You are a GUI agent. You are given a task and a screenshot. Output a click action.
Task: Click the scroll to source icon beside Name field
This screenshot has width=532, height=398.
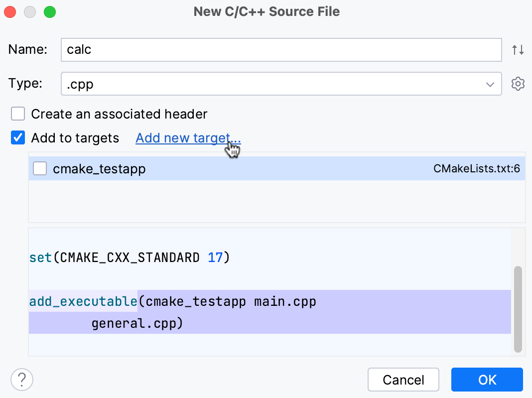[x=518, y=49]
